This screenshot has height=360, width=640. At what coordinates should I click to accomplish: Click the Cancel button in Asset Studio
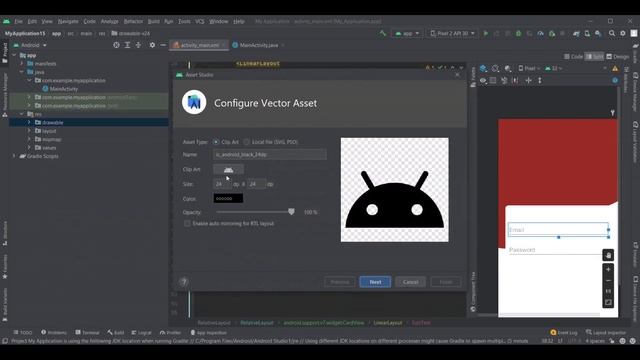(410, 282)
